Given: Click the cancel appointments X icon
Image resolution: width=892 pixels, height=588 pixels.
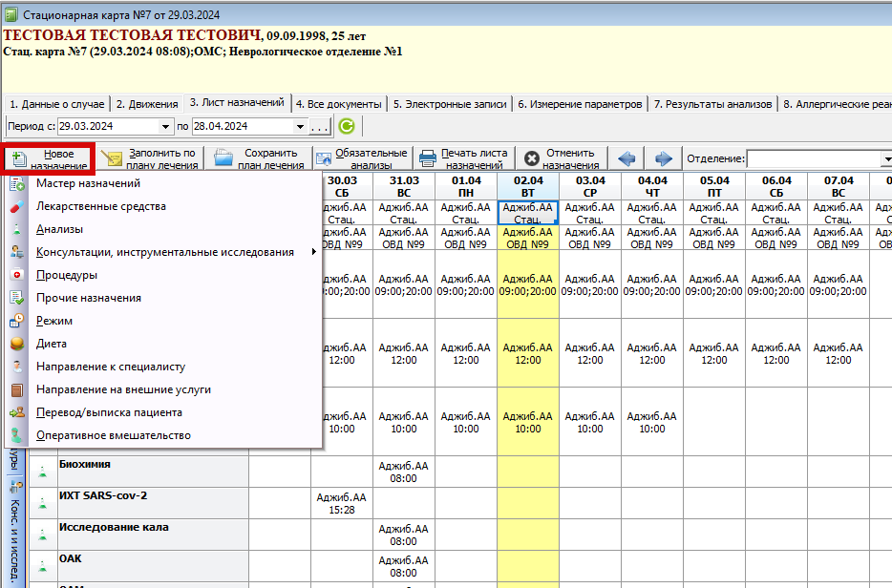Looking at the screenshot, I should (530, 158).
